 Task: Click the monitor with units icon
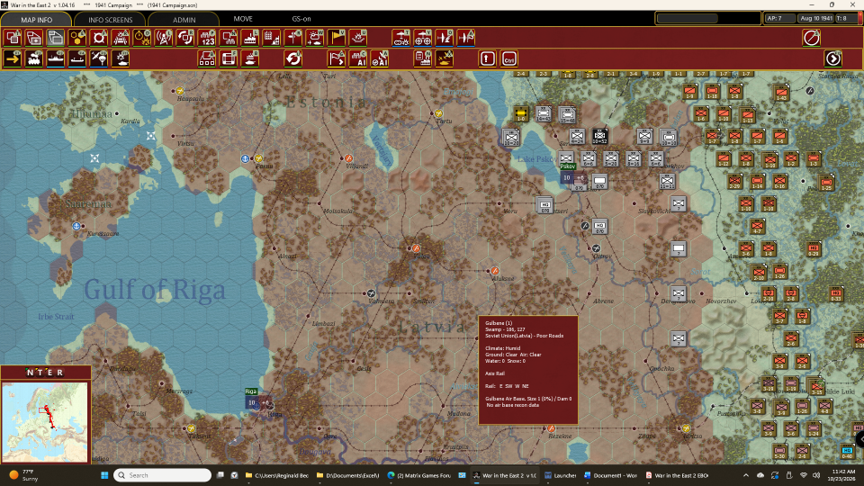(x=229, y=38)
